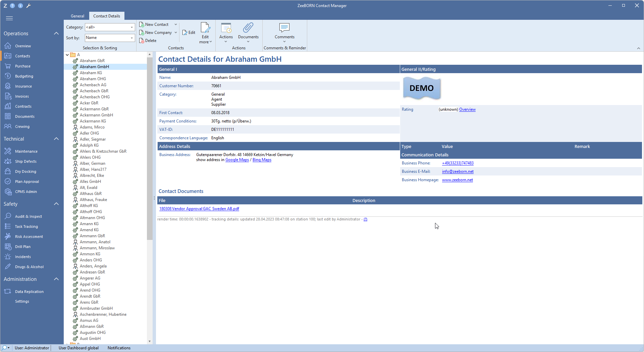Open the Crewing module in sidebar

point(22,127)
